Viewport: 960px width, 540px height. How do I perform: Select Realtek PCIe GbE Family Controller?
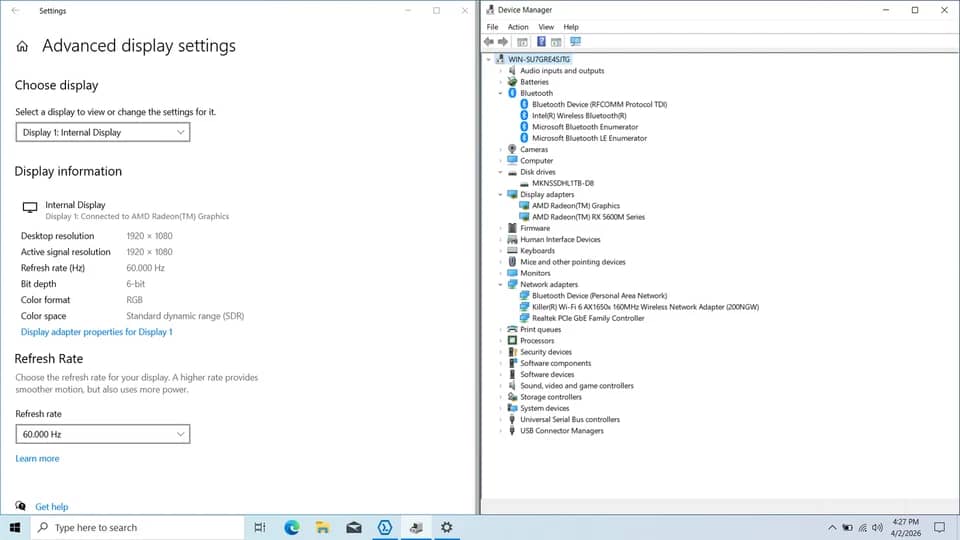coord(588,318)
